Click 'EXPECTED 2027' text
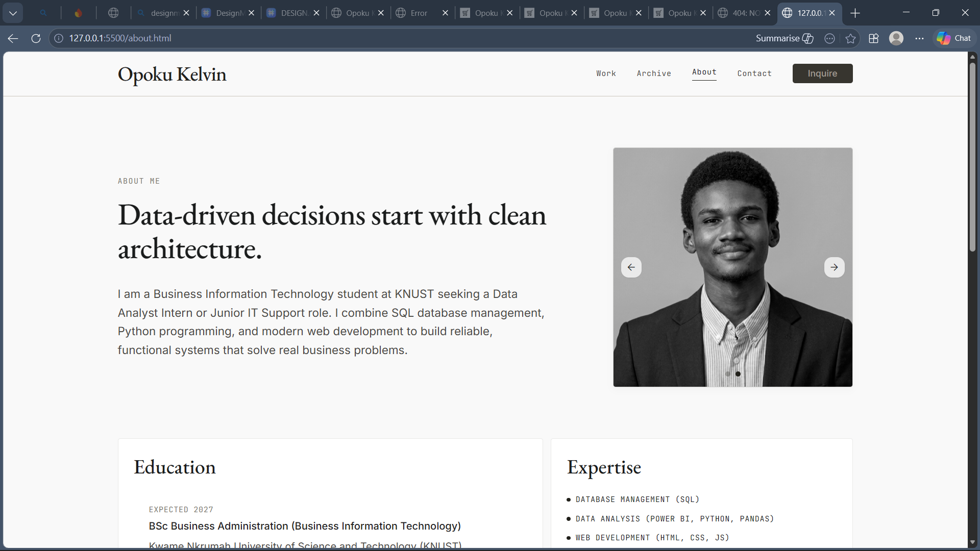Screen dimensions: 980x551 [x=181, y=510]
